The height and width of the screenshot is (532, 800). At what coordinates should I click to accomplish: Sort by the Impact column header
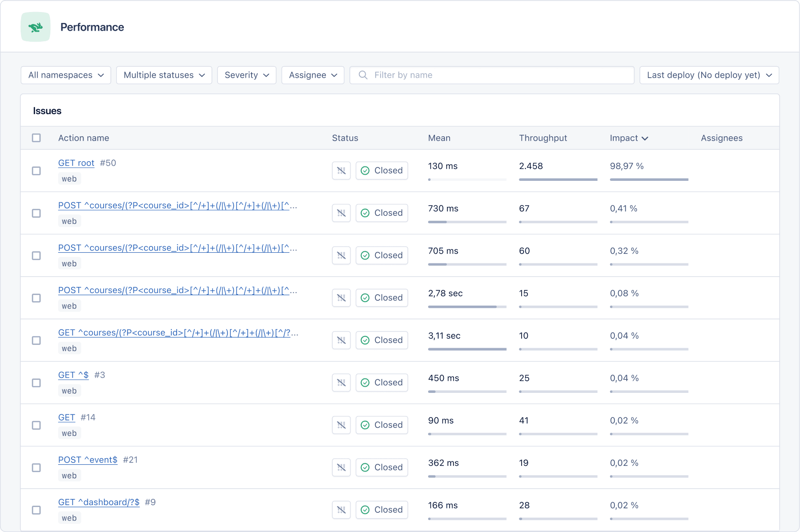[x=629, y=138]
